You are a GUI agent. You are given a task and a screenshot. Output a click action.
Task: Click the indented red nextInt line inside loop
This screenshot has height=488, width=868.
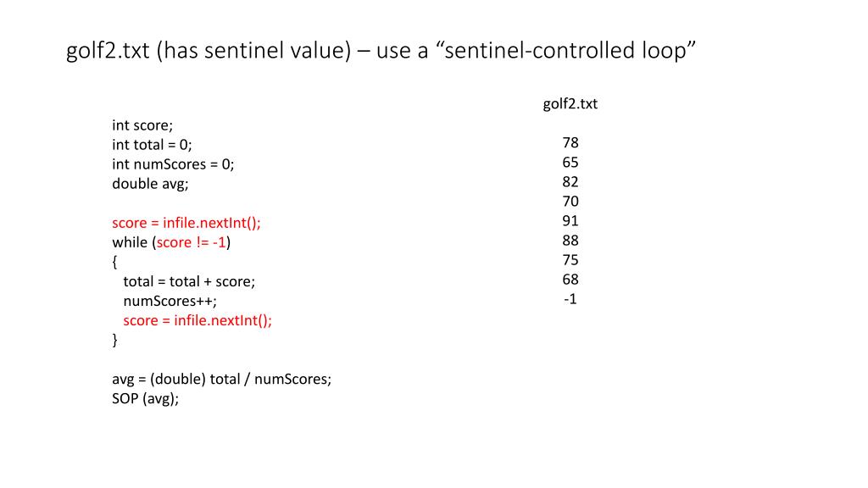pyautogui.click(x=198, y=320)
